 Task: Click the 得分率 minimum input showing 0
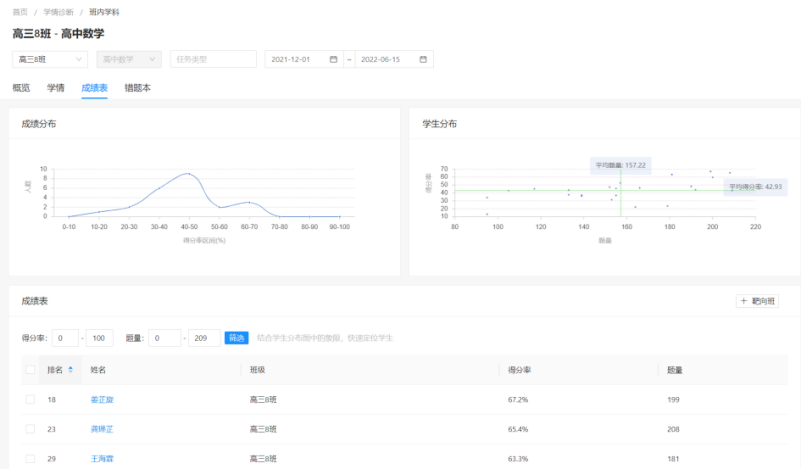[x=65, y=338]
